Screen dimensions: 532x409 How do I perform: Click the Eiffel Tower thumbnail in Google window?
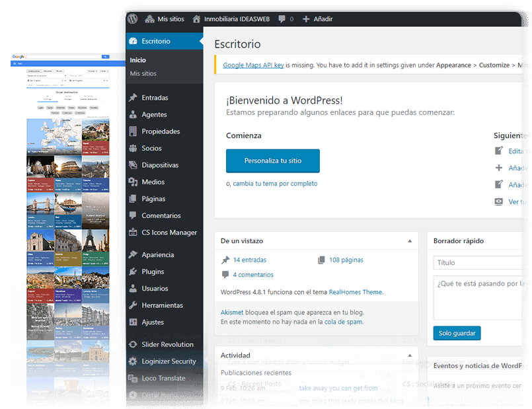pos(96,241)
